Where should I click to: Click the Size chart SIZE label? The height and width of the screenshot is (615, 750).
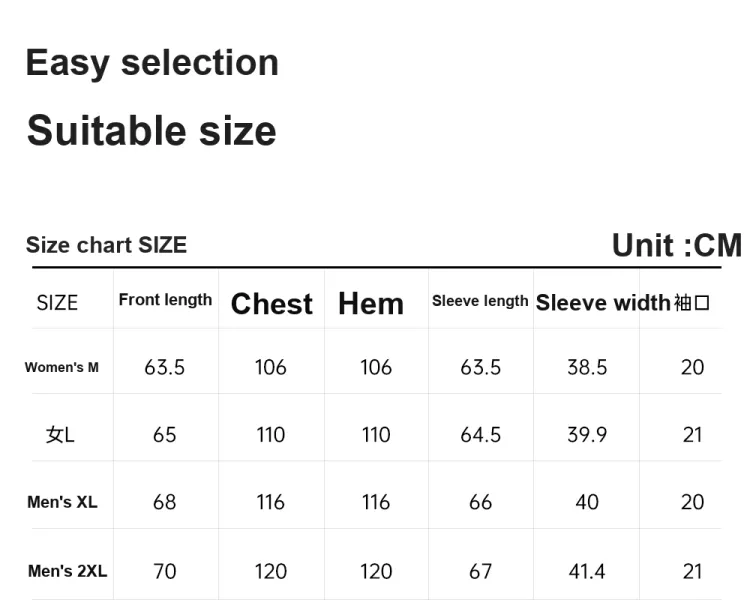point(106,245)
